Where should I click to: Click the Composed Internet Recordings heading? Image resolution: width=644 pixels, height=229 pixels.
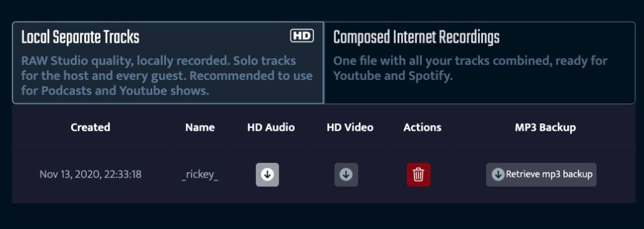tap(416, 38)
